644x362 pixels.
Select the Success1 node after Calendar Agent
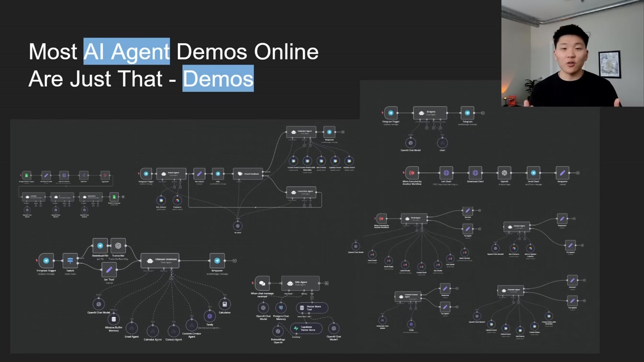[572, 281]
